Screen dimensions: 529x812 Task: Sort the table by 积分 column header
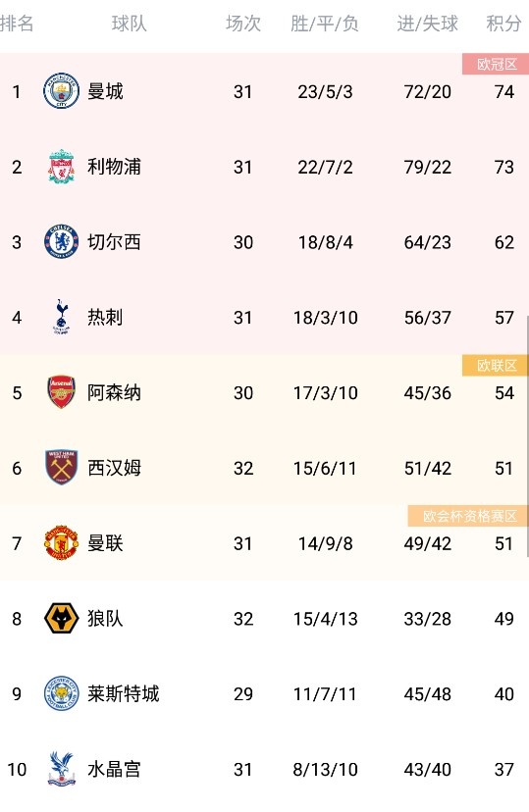click(x=503, y=24)
